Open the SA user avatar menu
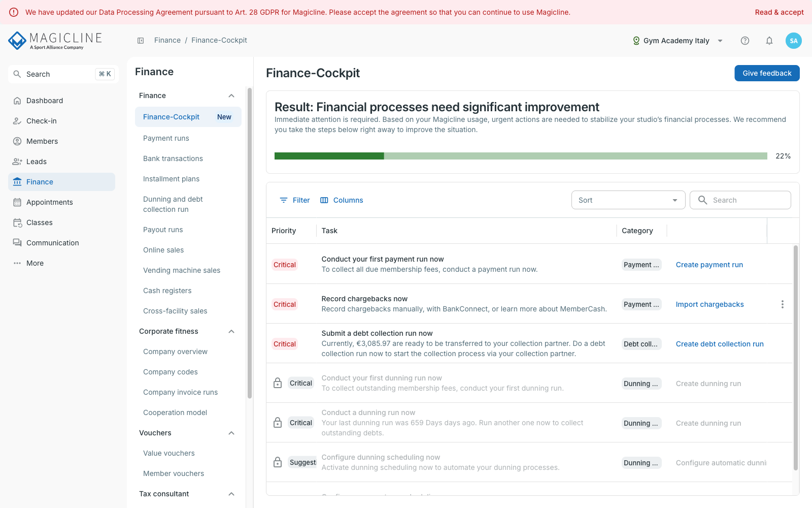 pyautogui.click(x=794, y=41)
